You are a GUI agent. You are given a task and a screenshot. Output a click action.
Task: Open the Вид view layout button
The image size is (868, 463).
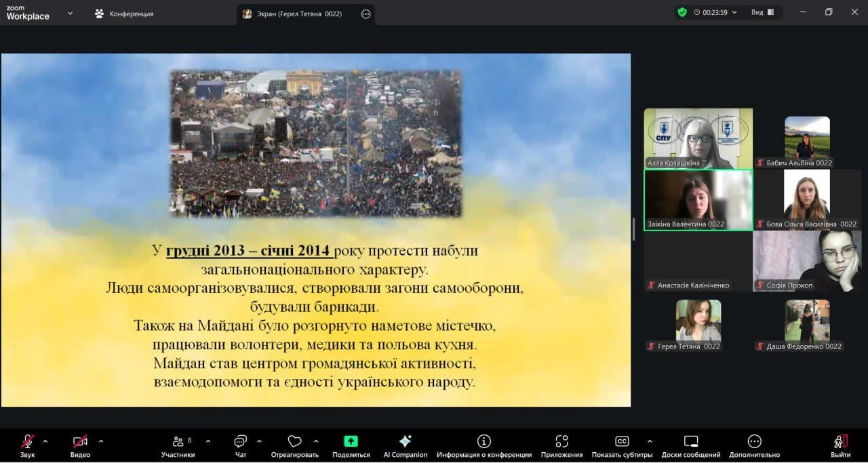[762, 12]
